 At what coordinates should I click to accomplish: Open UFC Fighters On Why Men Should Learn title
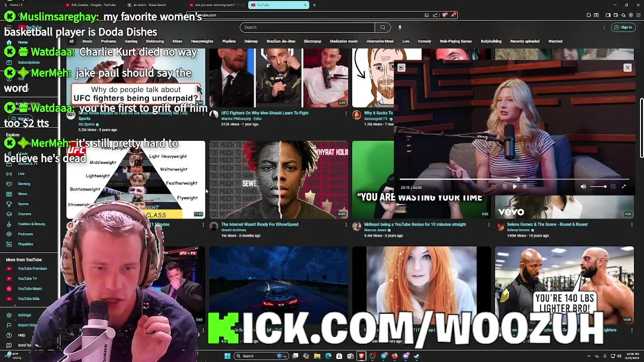tap(265, 113)
